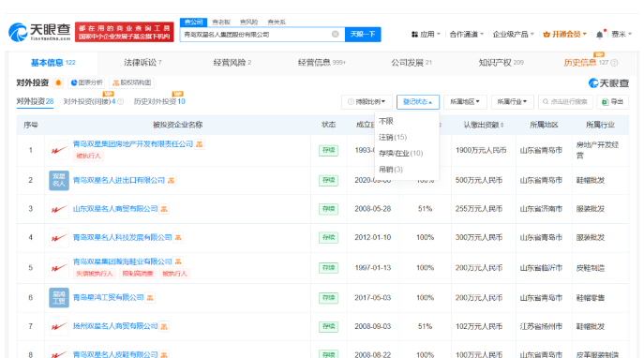Switch to the 法律诉讼 tab
The width and height of the screenshot is (644, 358).
142,63
